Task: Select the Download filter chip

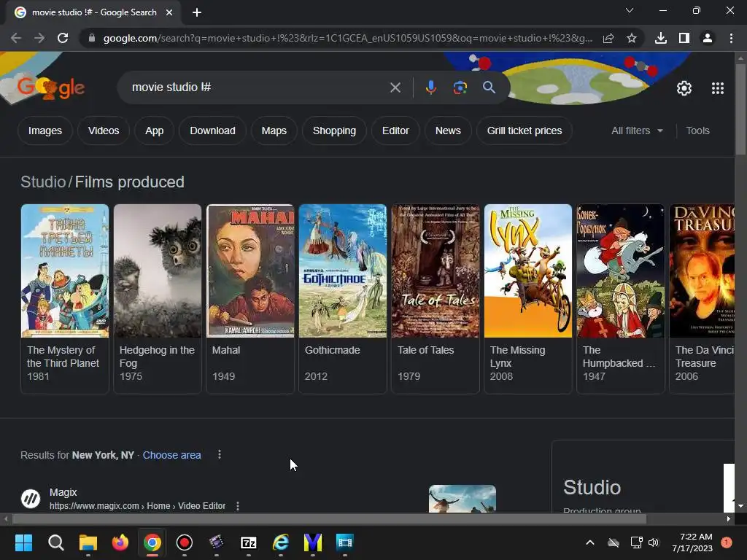Action: pos(212,131)
